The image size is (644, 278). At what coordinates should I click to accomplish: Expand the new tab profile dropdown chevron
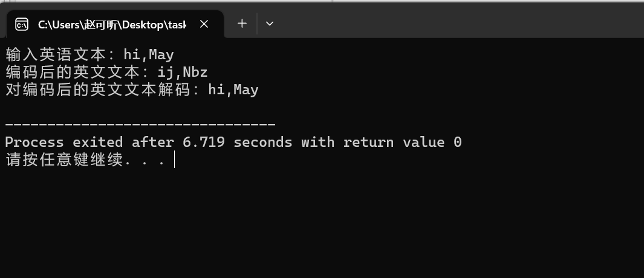tap(270, 24)
